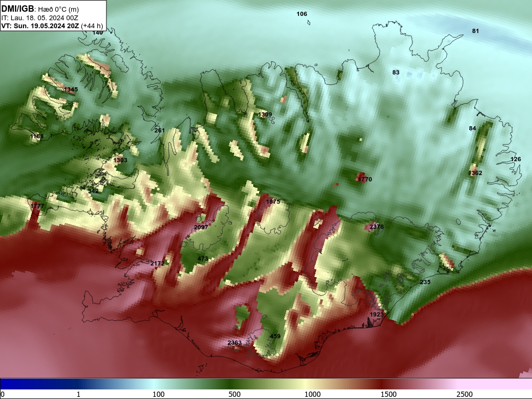Click the 1 tick on the color scale
Screen dimensions: 532x399
pyautogui.click(x=78, y=394)
